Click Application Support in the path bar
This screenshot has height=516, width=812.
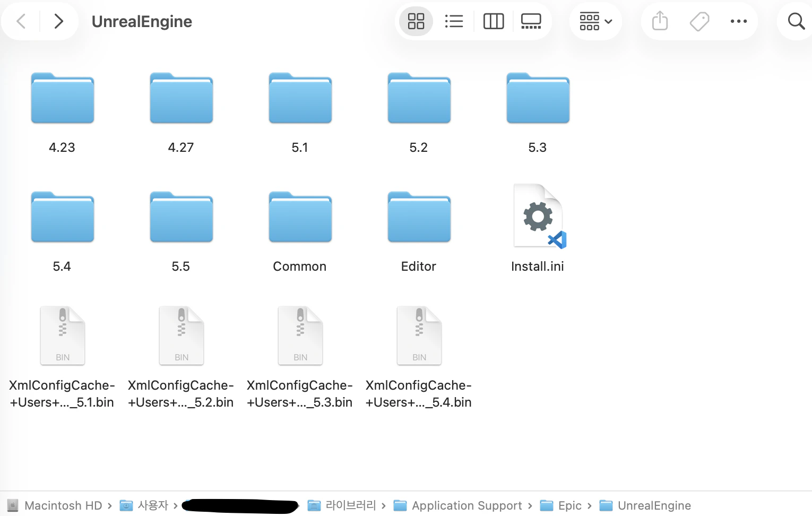458,505
